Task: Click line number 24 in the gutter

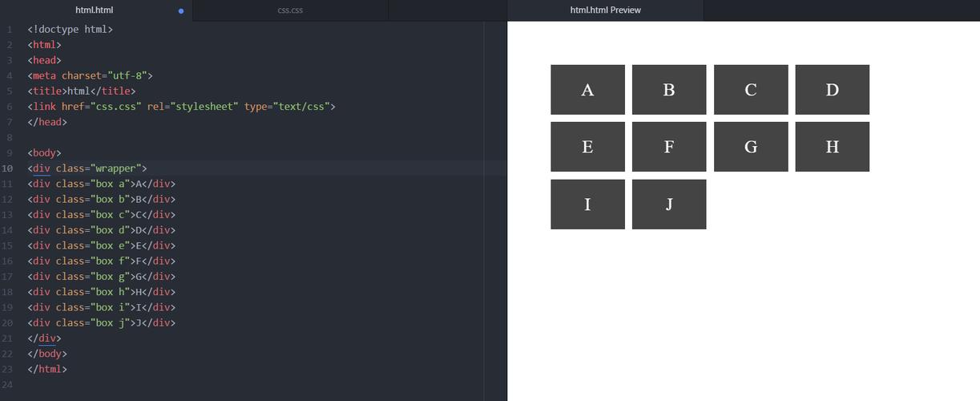Action: tap(8, 384)
